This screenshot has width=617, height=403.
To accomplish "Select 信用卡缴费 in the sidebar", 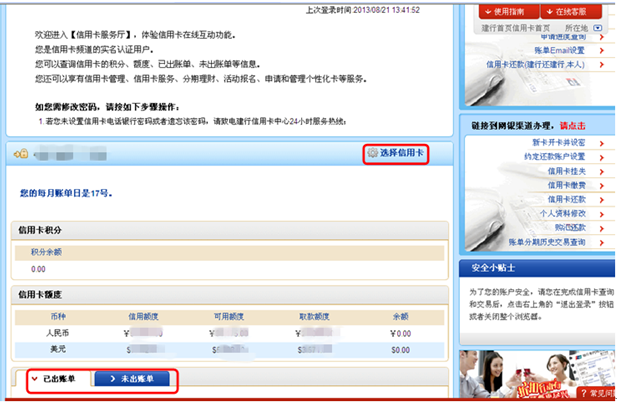I will 565,185.
